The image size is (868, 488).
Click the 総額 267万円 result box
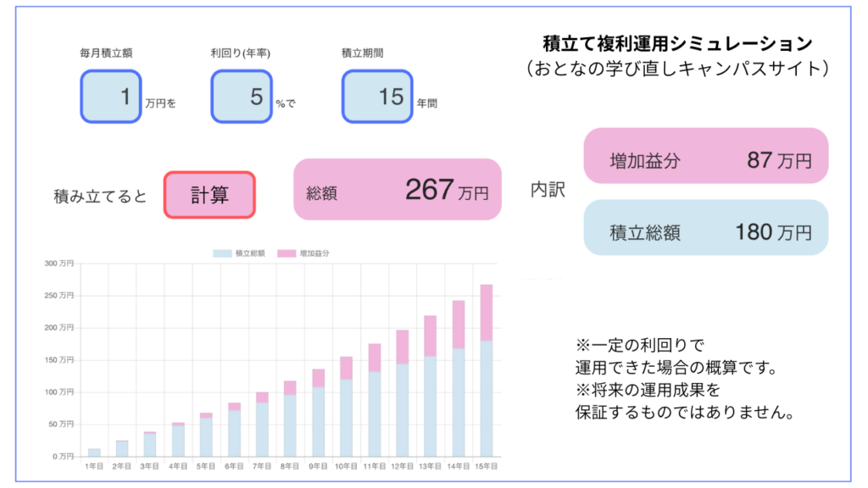398,190
